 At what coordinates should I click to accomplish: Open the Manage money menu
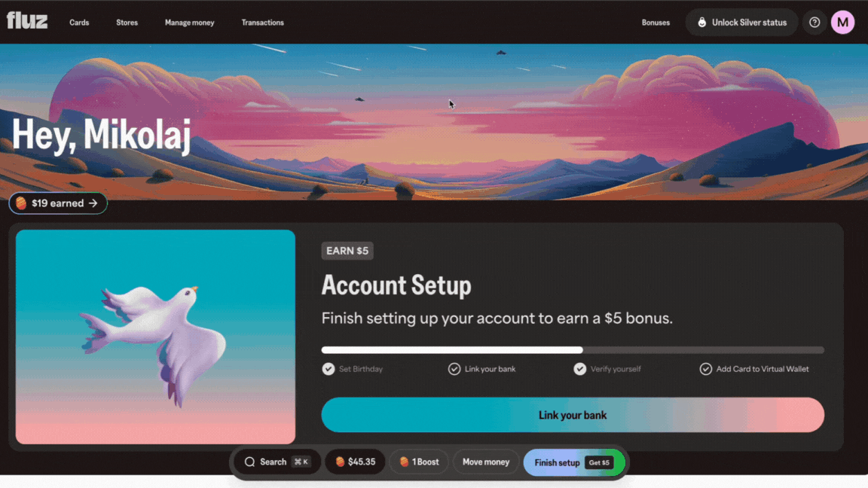189,23
